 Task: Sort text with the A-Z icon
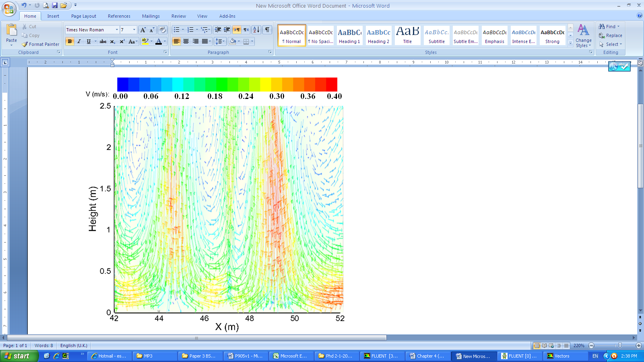click(x=256, y=30)
